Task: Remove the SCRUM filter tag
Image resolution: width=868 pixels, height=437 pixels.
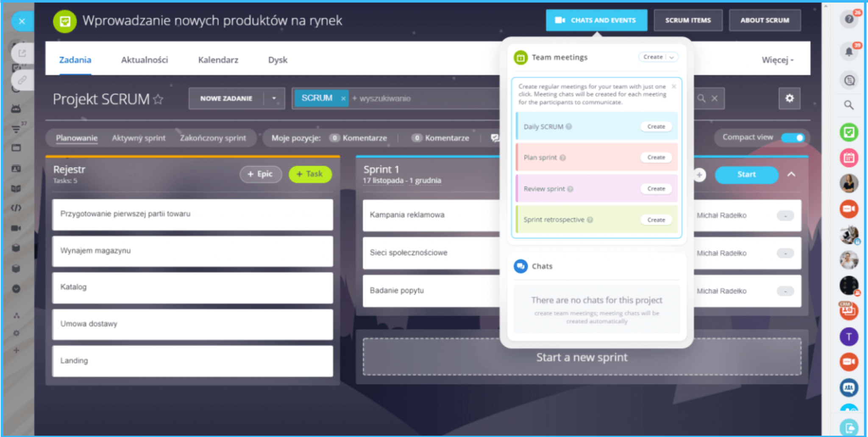Action: coord(343,98)
